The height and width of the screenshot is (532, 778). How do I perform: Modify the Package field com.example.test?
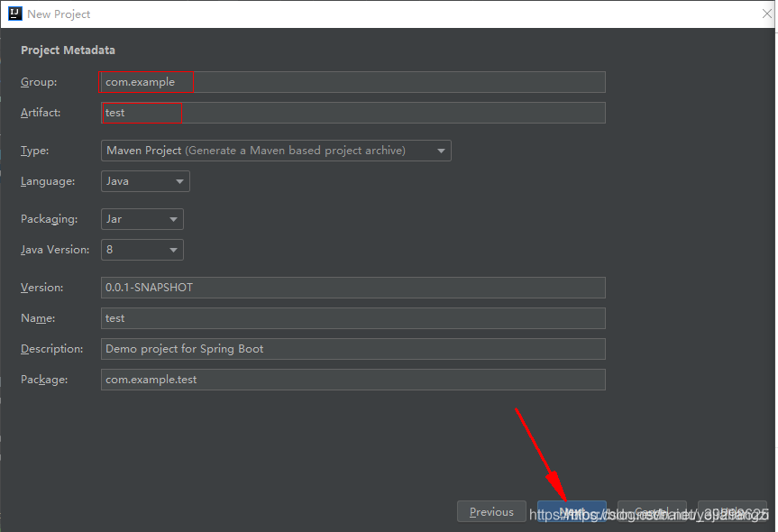[x=352, y=380]
